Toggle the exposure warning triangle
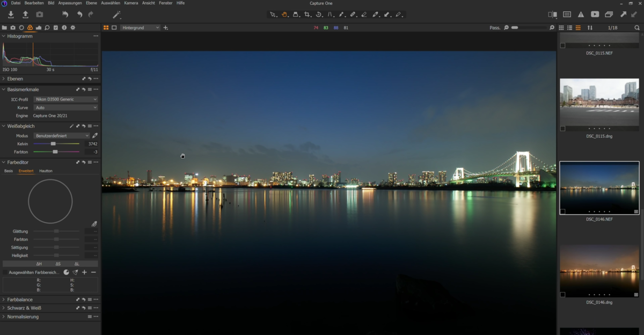 click(x=581, y=14)
